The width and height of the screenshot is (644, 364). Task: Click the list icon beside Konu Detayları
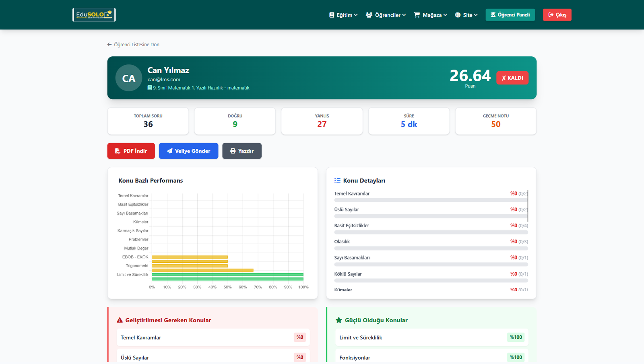pos(337,181)
